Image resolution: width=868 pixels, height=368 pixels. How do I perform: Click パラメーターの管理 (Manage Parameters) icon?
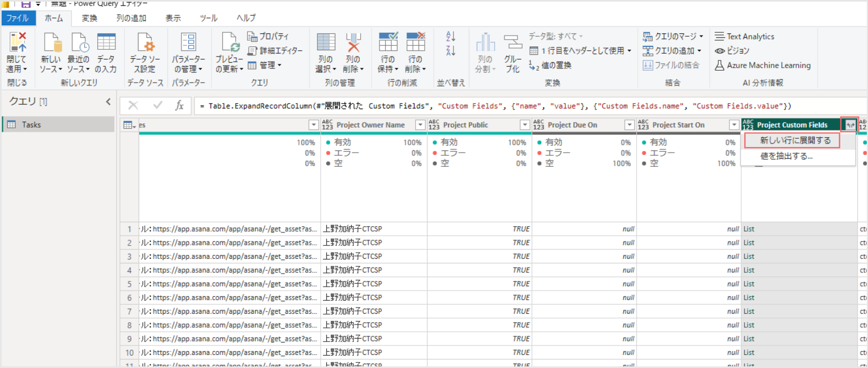click(188, 42)
